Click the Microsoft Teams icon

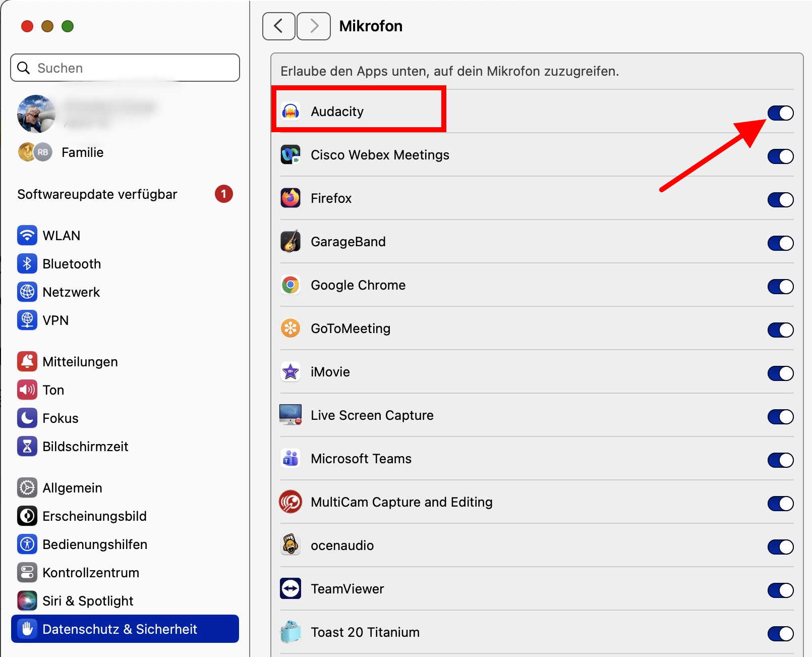point(291,458)
